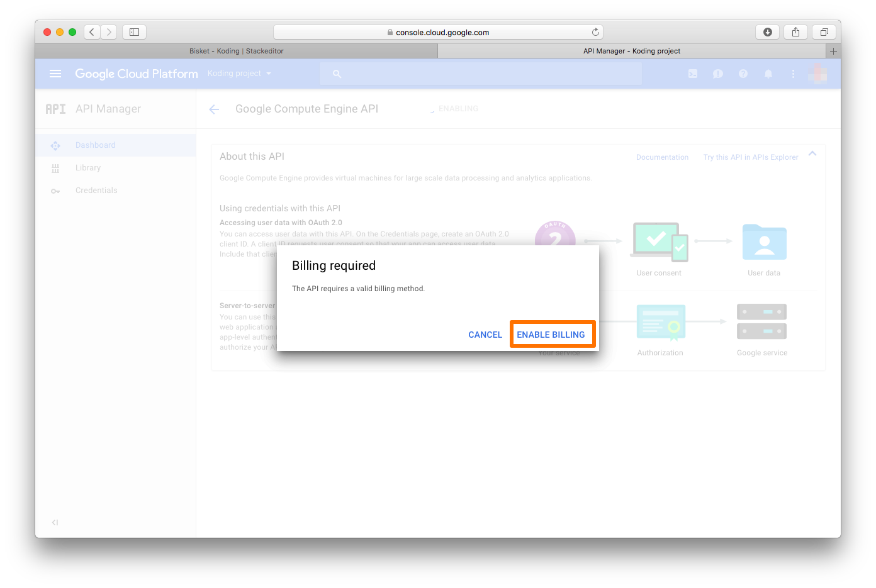Toggle the Safari sidebar button
The width and height of the screenshot is (876, 588).
coord(134,32)
